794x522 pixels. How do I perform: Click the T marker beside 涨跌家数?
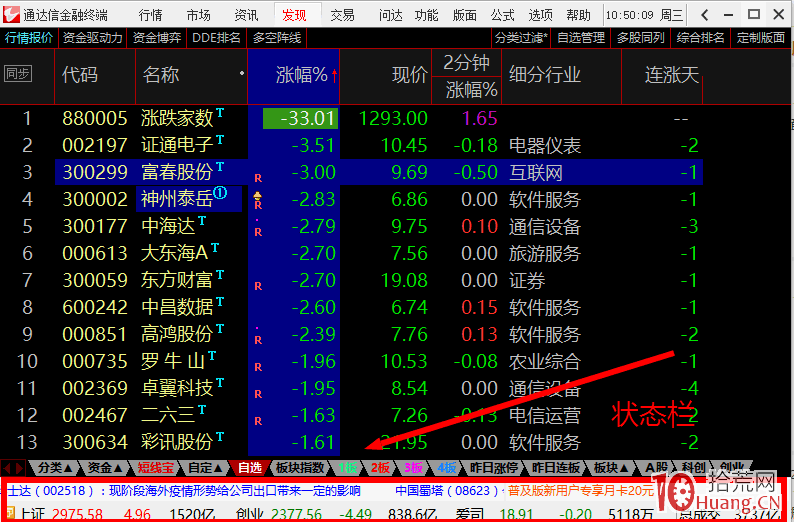(220, 112)
